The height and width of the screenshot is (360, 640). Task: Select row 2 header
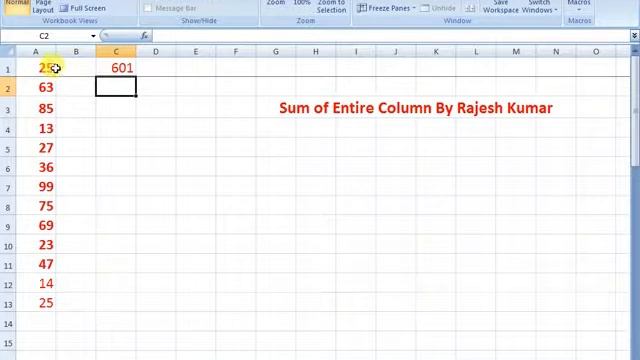click(8, 87)
